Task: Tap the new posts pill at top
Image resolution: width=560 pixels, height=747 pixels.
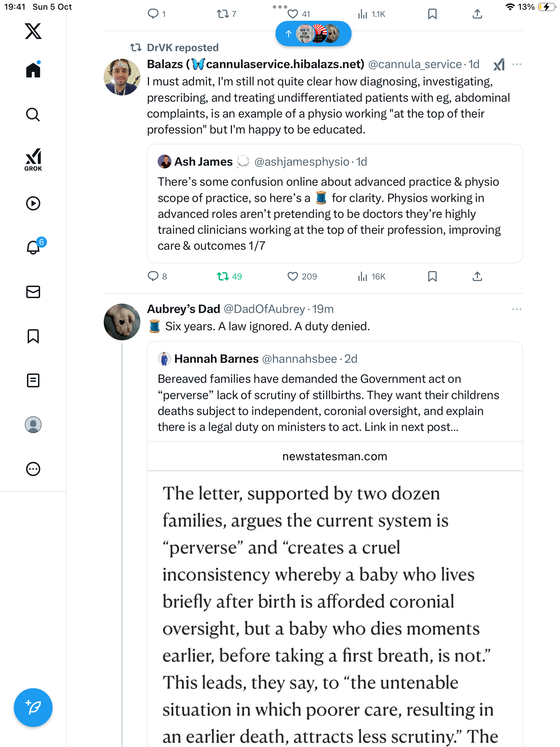Action: coord(313,34)
